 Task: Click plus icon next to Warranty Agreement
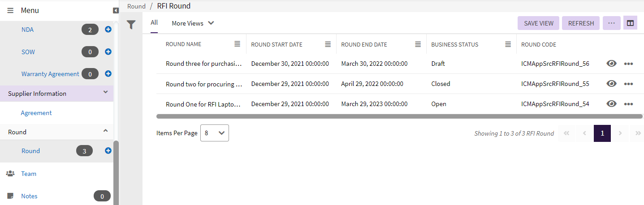pos(108,73)
